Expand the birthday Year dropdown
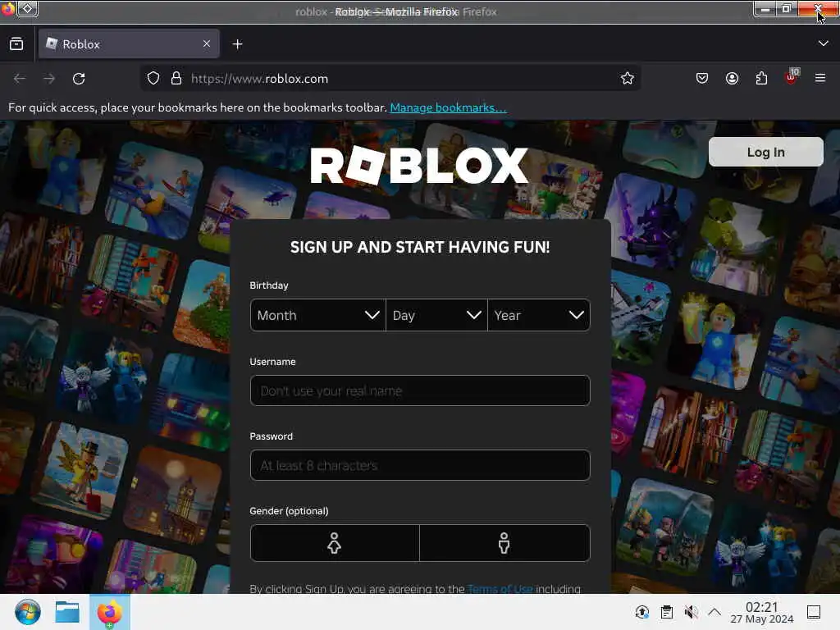 (539, 315)
